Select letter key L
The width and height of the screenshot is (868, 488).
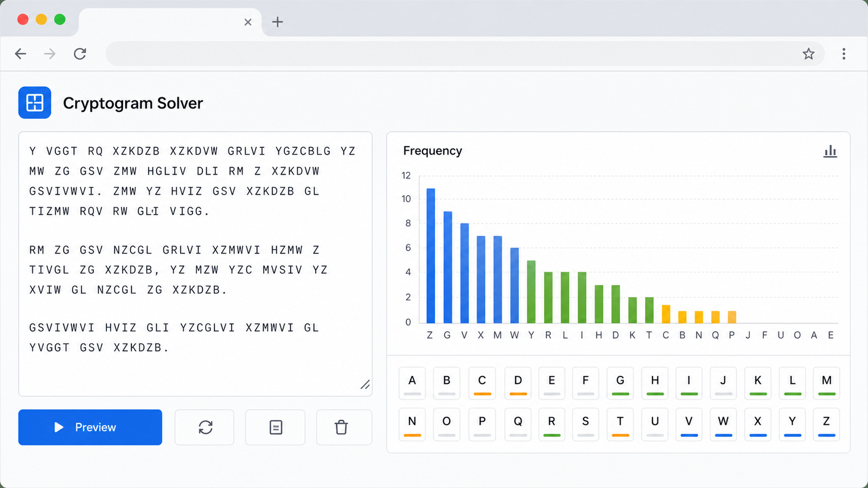(793, 383)
